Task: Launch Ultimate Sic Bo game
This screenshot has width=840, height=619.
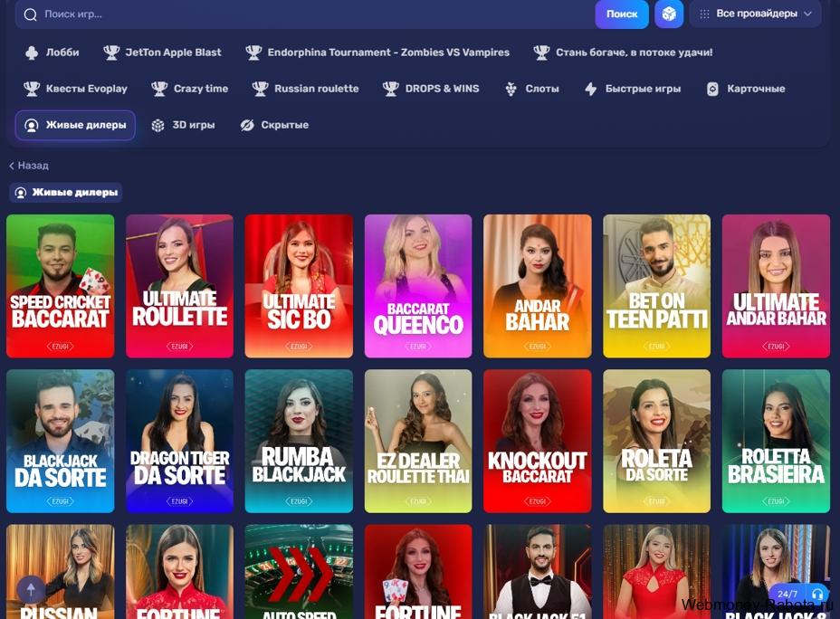Action: click(299, 286)
